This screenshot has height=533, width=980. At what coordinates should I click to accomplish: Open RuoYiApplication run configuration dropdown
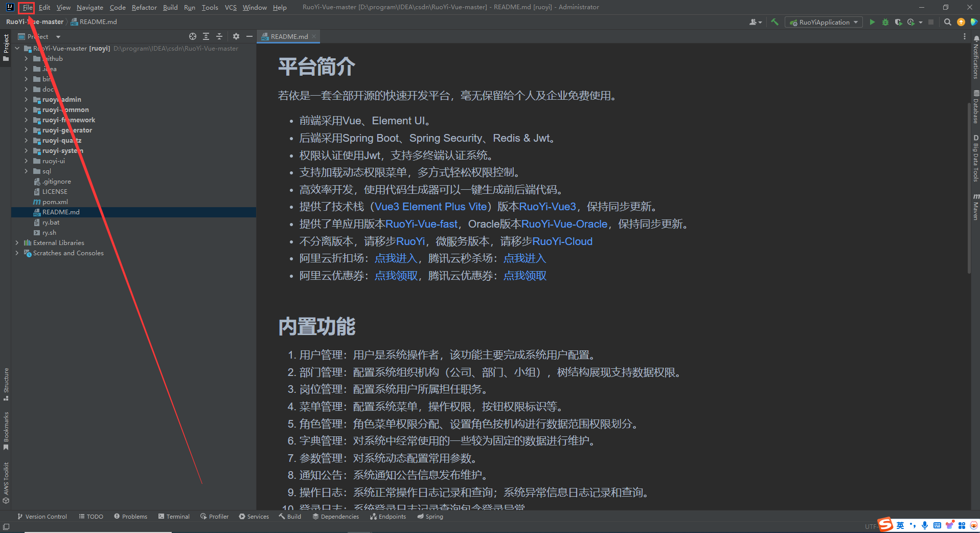pyautogui.click(x=823, y=22)
